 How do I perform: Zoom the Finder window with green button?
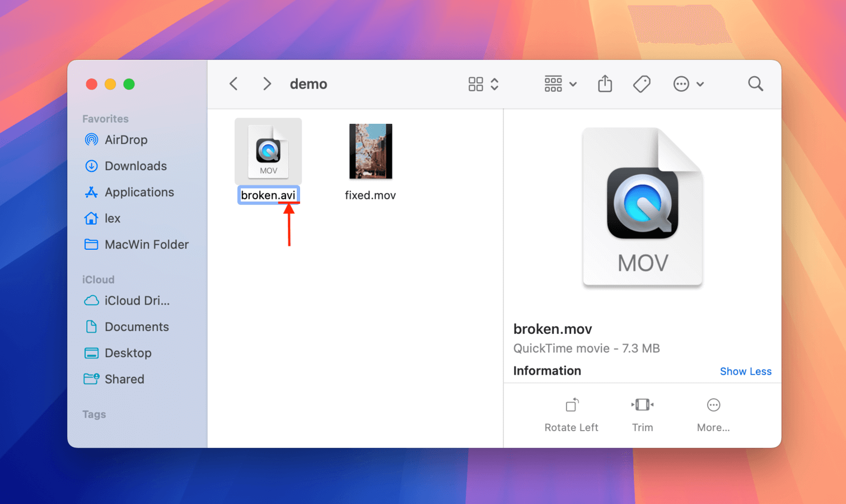point(129,84)
